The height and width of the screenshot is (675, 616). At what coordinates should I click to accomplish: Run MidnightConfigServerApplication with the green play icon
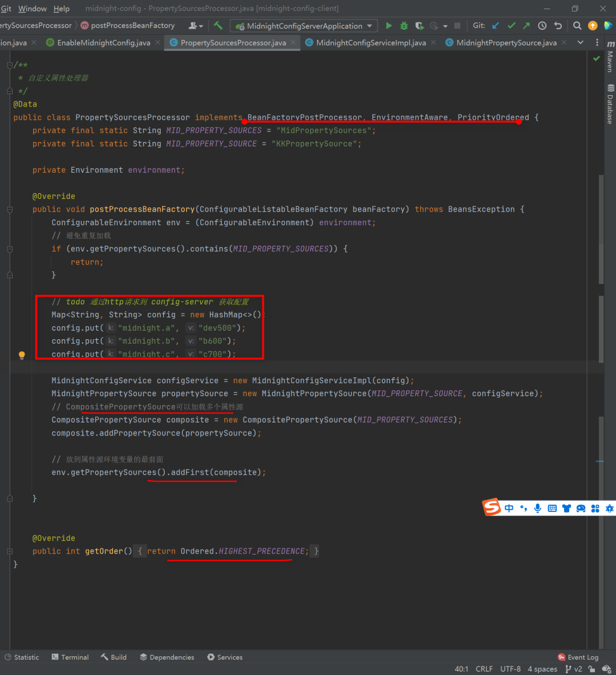[x=388, y=26]
